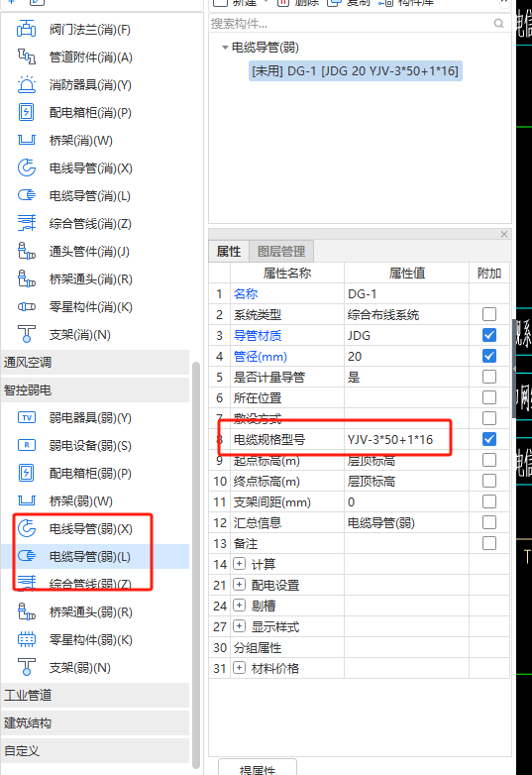Select the 配电箱柜(弱)(P) icon

[26, 473]
